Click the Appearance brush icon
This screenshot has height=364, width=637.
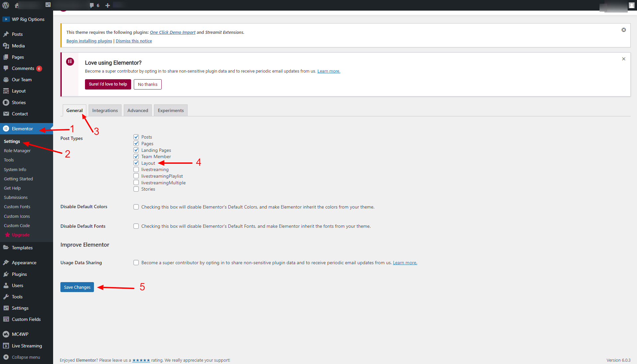click(6, 263)
